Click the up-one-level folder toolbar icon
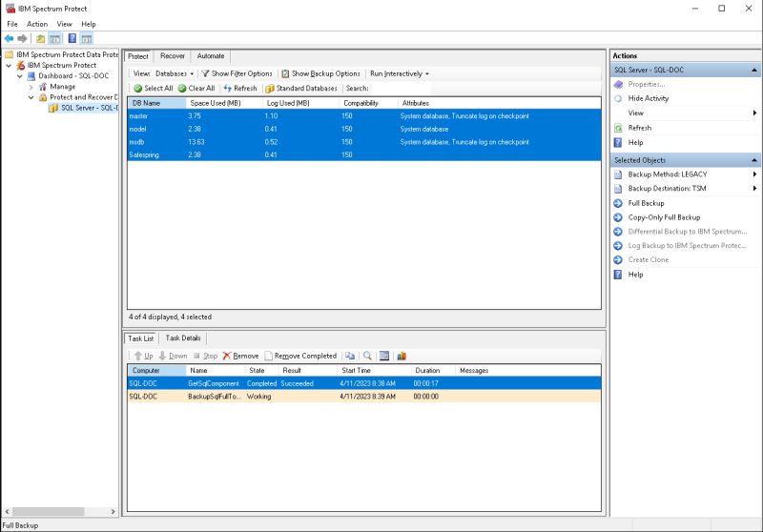763x532 pixels. tap(41, 38)
